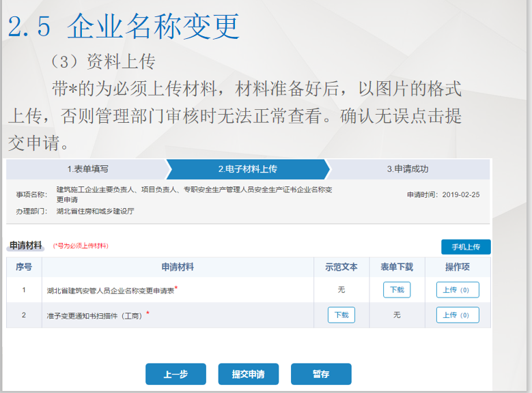Click the red note *号为必须上传材料
532x393 pixels.
81,246
